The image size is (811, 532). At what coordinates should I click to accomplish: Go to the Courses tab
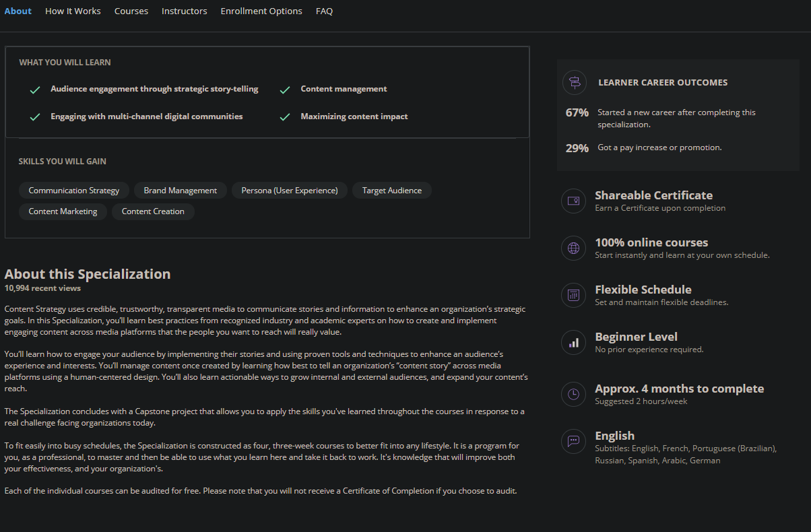pos(131,11)
